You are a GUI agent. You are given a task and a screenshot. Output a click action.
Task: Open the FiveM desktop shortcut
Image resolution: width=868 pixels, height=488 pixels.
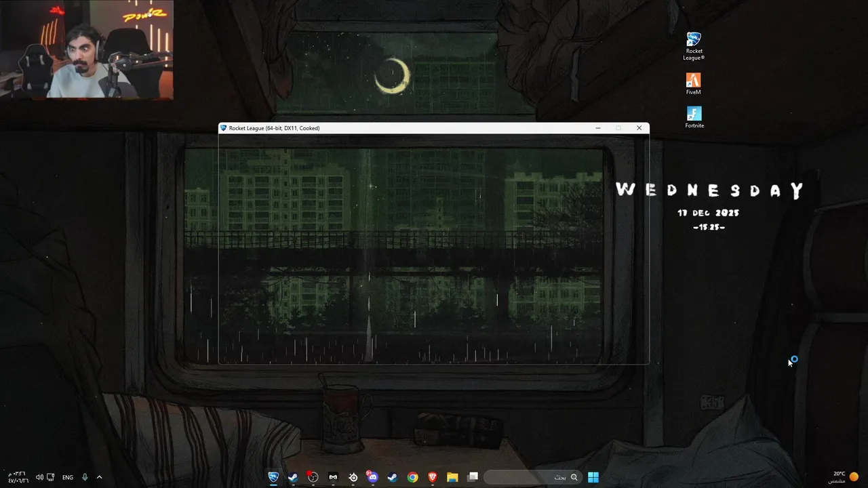coord(693,84)
